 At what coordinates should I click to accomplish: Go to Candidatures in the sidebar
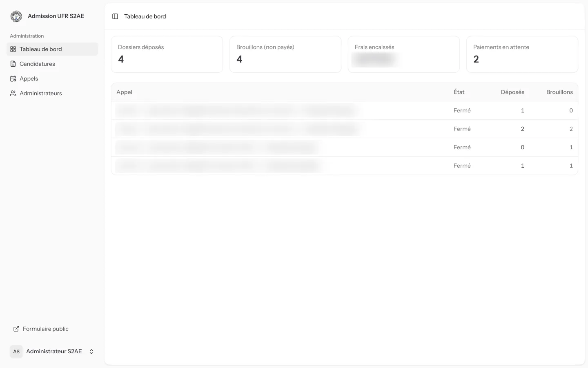pos(52,64)
